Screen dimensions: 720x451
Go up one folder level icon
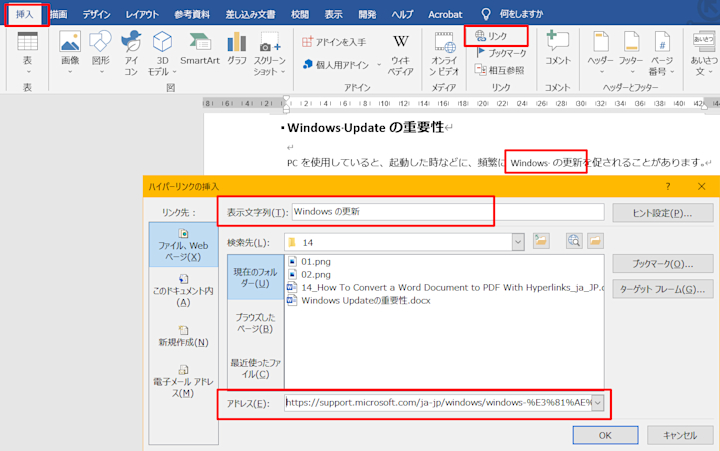[x=541, y=241]
